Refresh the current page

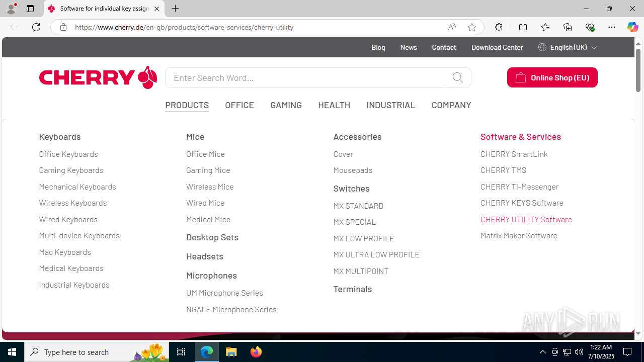[x=36, y=27]
